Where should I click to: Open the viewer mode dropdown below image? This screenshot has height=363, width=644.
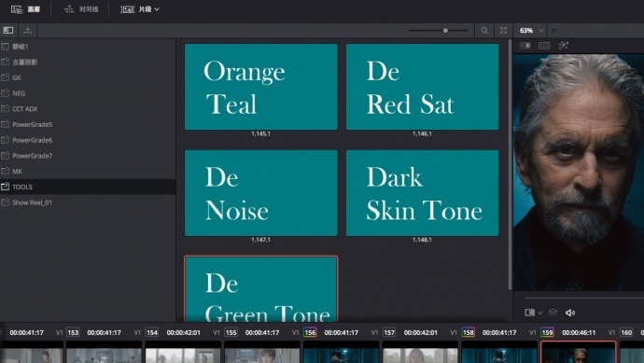pyautogui.click(x=534, y=313)
